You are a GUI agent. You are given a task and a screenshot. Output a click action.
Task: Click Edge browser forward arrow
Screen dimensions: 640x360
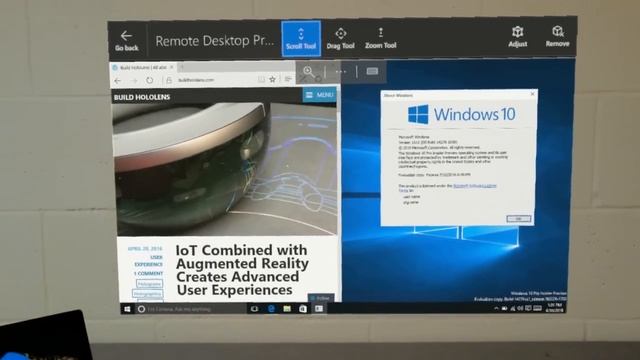tap(134, 80)
